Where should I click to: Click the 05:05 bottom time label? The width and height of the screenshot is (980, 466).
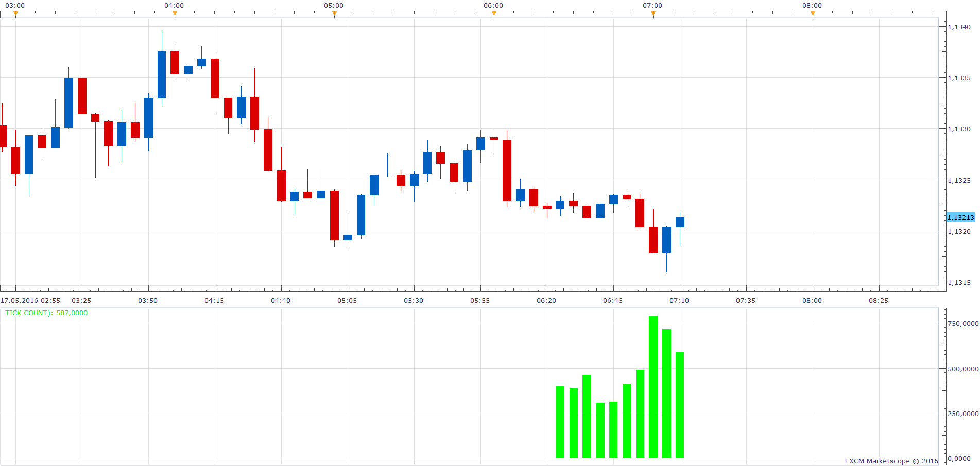coord(347,300)
